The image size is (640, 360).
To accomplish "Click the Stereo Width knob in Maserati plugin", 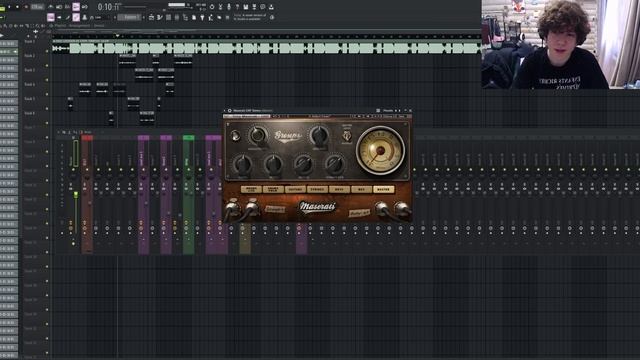I will pos(334,164).
